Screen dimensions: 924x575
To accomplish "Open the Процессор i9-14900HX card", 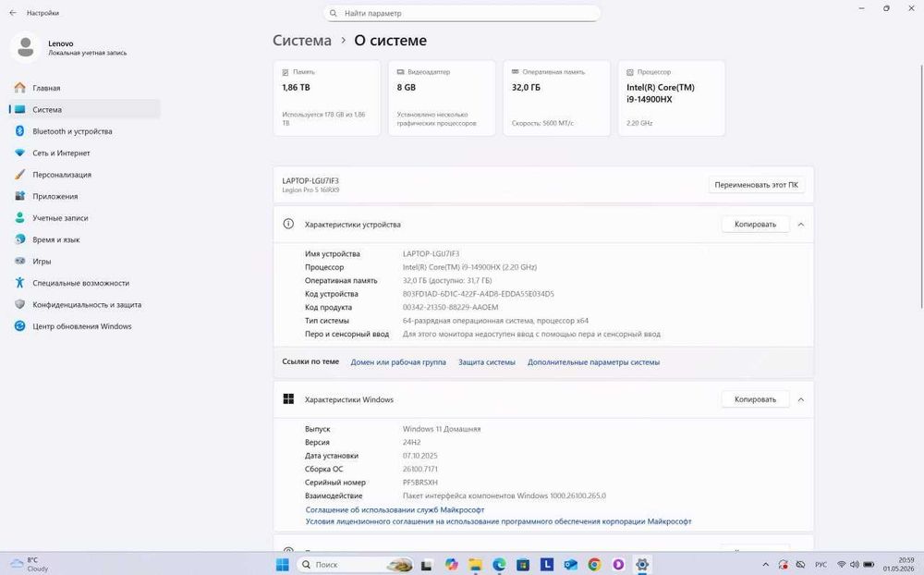I will pos(671,98).
